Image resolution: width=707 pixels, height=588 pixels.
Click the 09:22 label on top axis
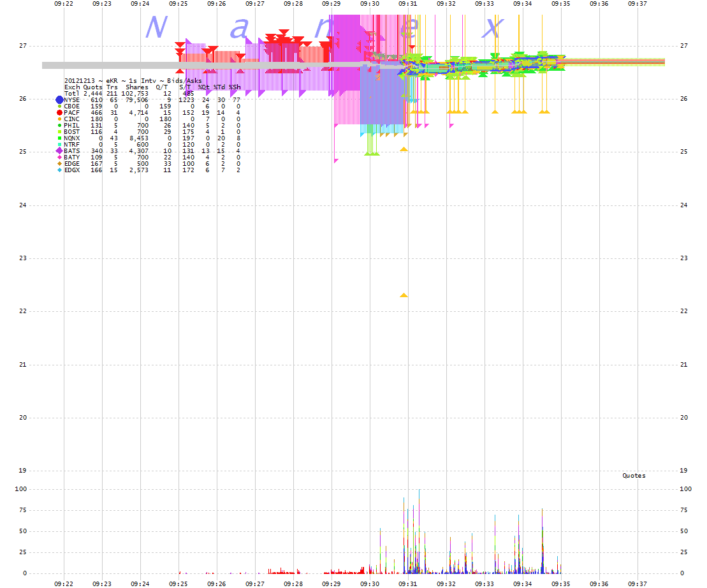(x=64, y=4)
